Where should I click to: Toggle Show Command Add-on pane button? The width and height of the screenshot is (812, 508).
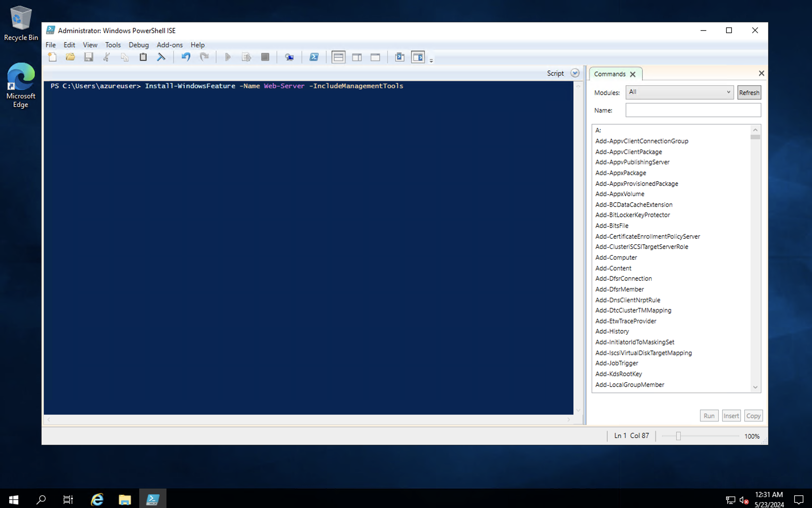[x=418, y=57]
